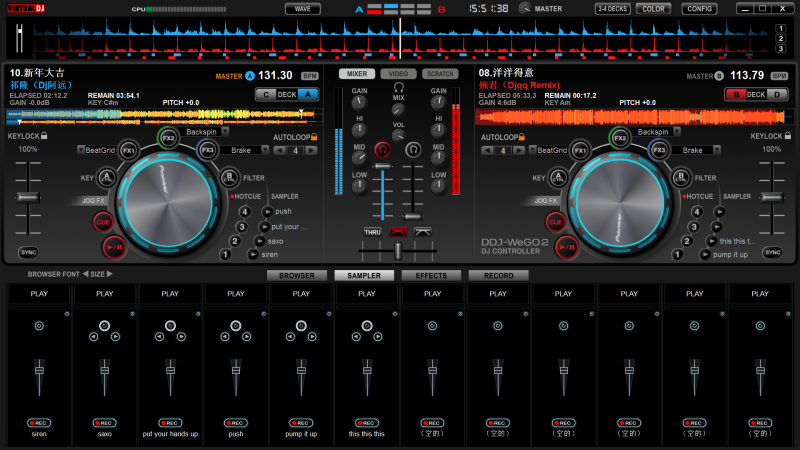This screenshot has height=450, width=800.
Task: Click FX3 button on left deck
Action: [x=207, y=150]
